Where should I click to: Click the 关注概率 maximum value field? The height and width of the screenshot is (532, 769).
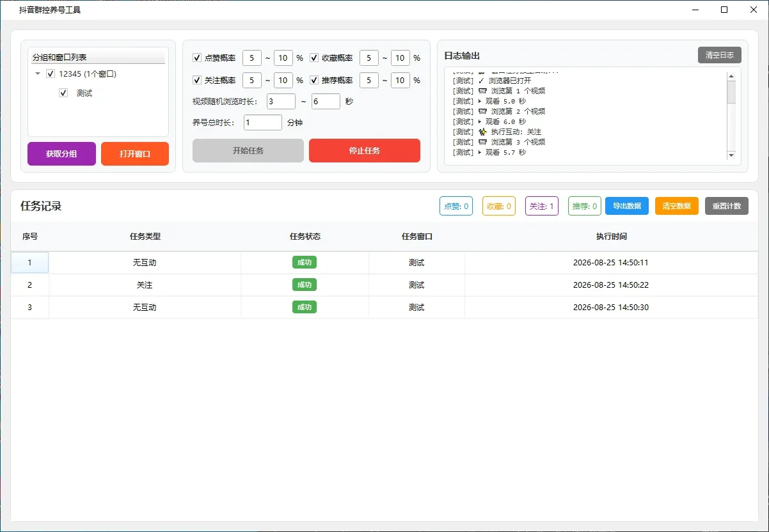283,81
